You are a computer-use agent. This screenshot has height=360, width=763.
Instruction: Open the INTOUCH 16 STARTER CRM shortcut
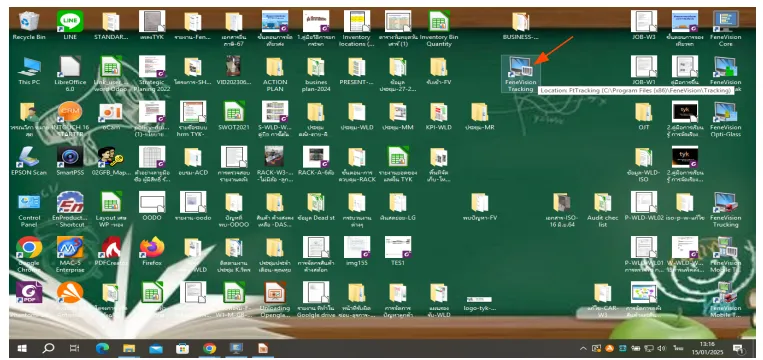click(x=70, y=119)
